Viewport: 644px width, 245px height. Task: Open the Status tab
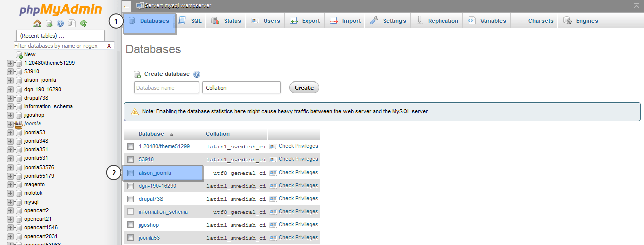tap(226, 21)
